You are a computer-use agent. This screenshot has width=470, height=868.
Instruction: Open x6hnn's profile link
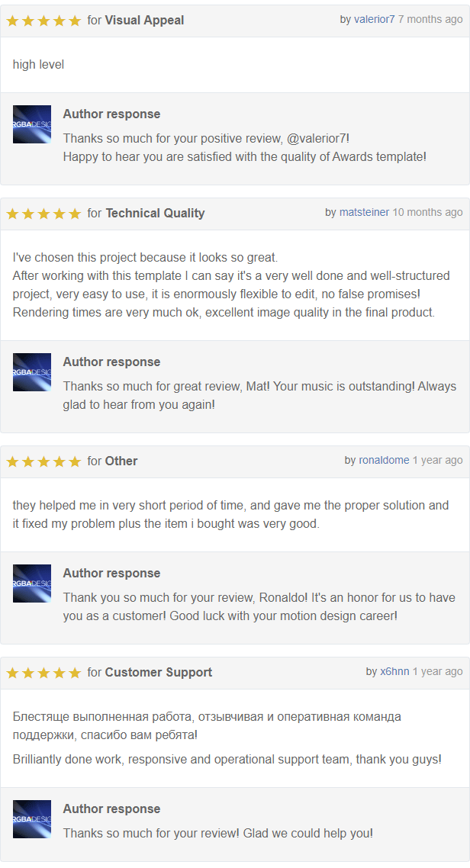(x=394, y=672)
